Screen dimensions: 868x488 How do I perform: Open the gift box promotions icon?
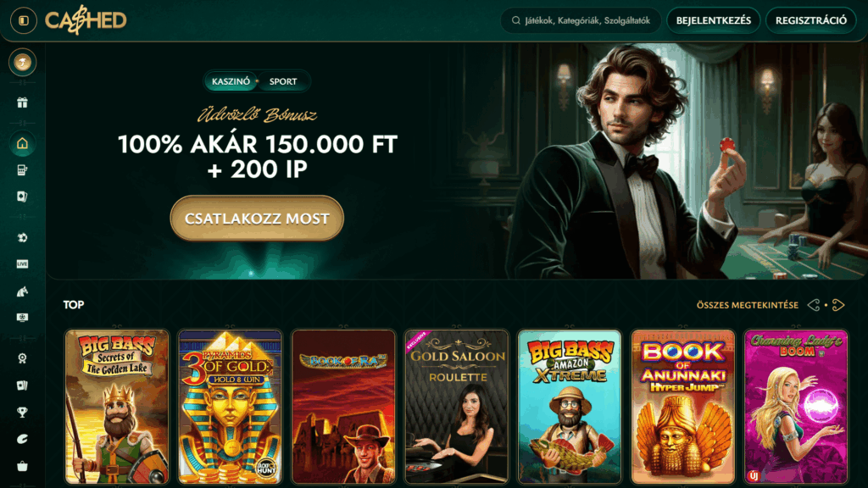point(22,103)
